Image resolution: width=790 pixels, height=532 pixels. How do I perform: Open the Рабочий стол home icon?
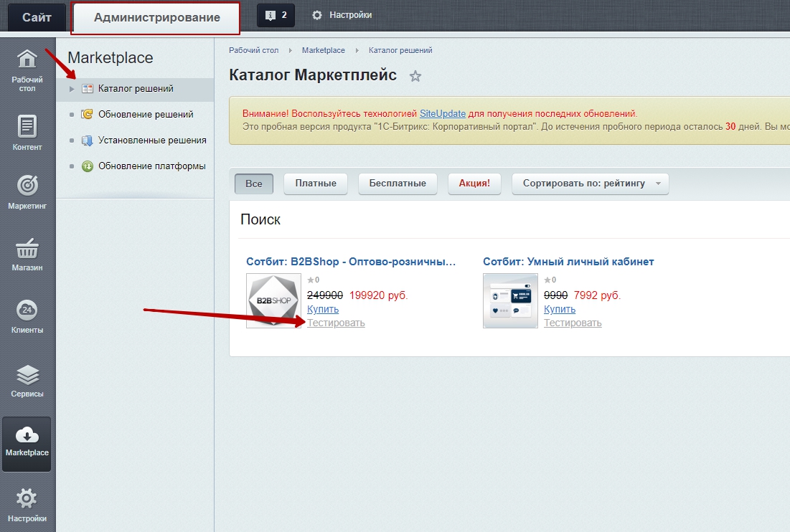(27, 59)
